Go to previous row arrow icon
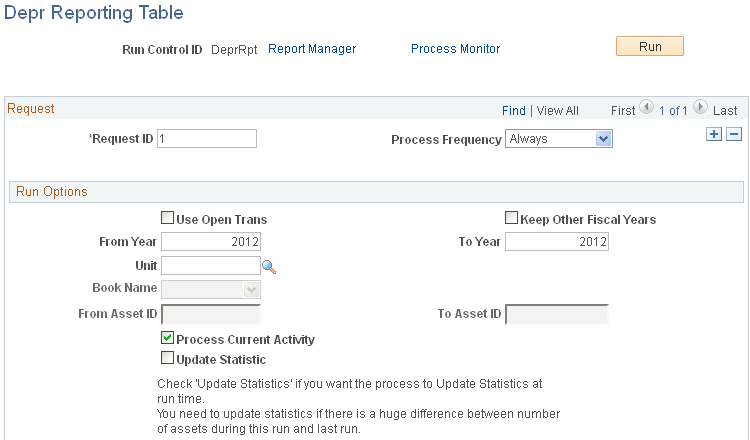The image size is (750, 440). pos(646,108)
